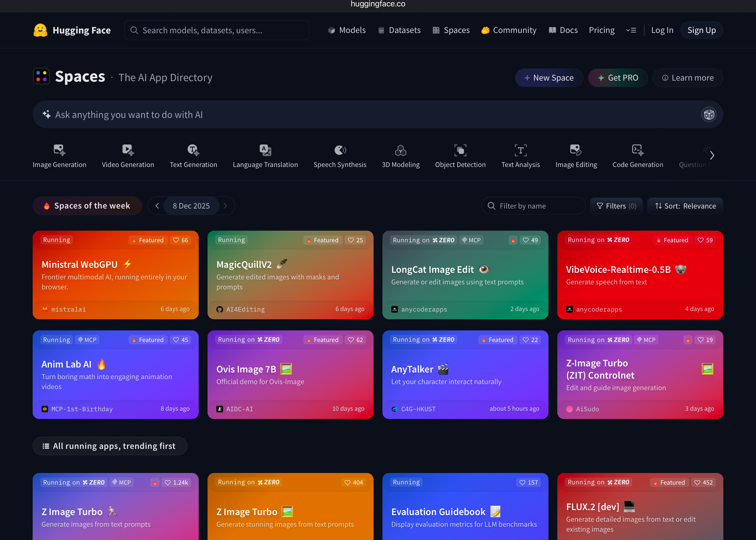Click the 1.24k likes badge on Z Image Turbo

177,482
